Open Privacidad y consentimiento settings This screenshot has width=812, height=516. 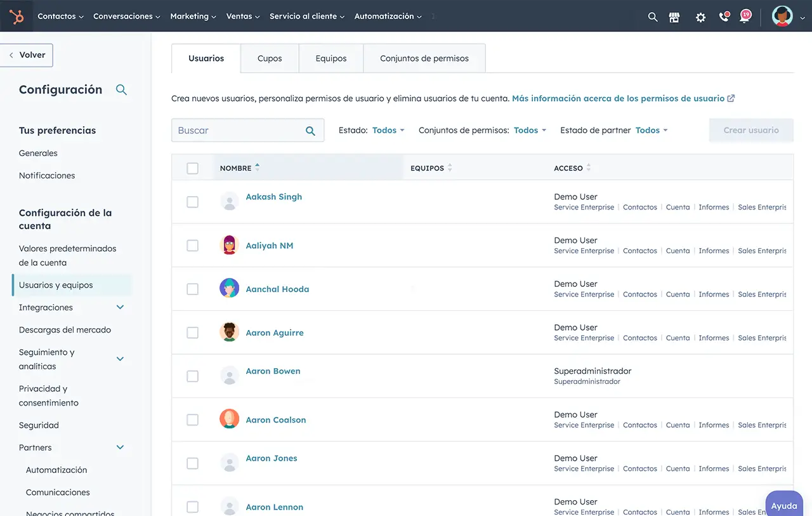pyautogui.click(x=49, y=396)
